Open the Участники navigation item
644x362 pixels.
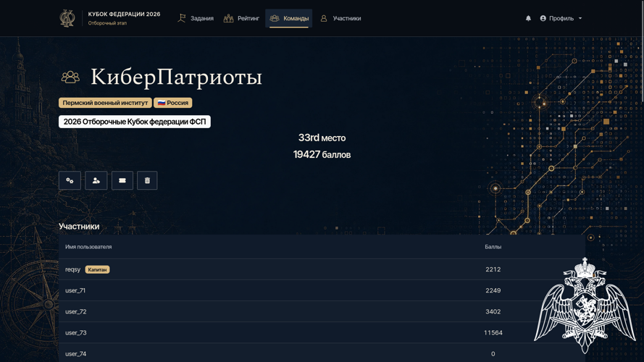(x=340, y=18)
